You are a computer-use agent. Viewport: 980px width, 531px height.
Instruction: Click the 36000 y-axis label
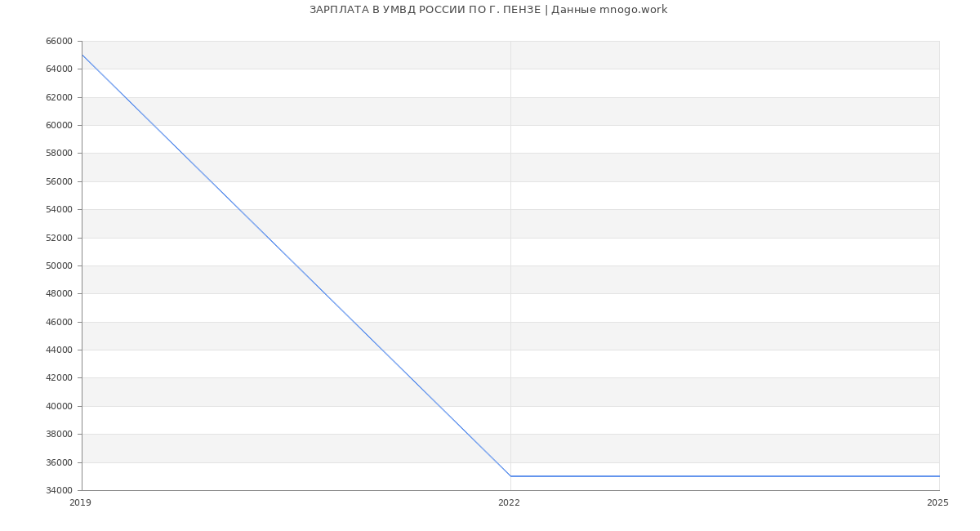click(59, 462)
